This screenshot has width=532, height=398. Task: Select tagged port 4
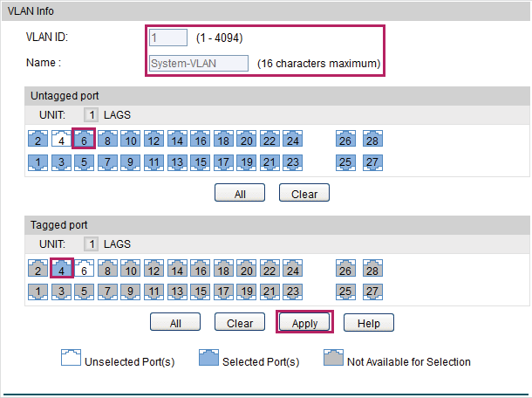pyautogui.click(x=61, y=268)
